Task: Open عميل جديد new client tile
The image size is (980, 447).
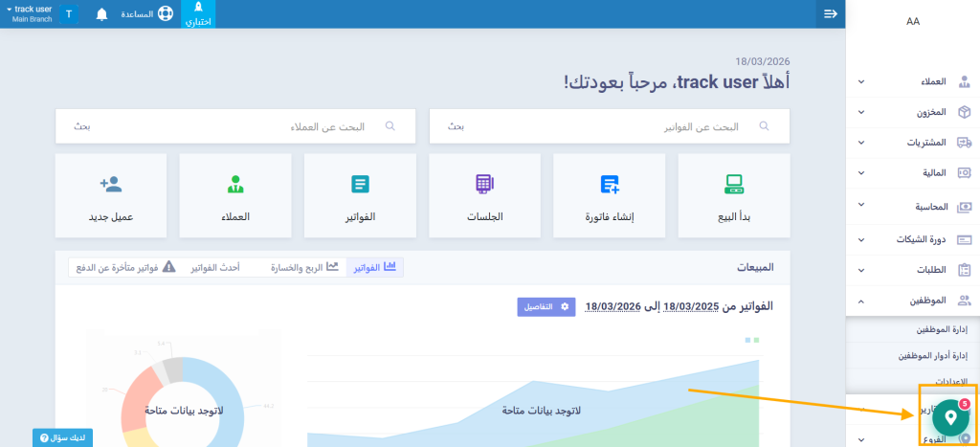Action: 111,195
